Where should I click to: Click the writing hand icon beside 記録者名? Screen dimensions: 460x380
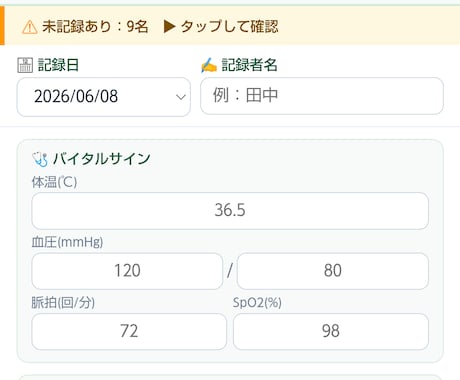click(209, 65)
